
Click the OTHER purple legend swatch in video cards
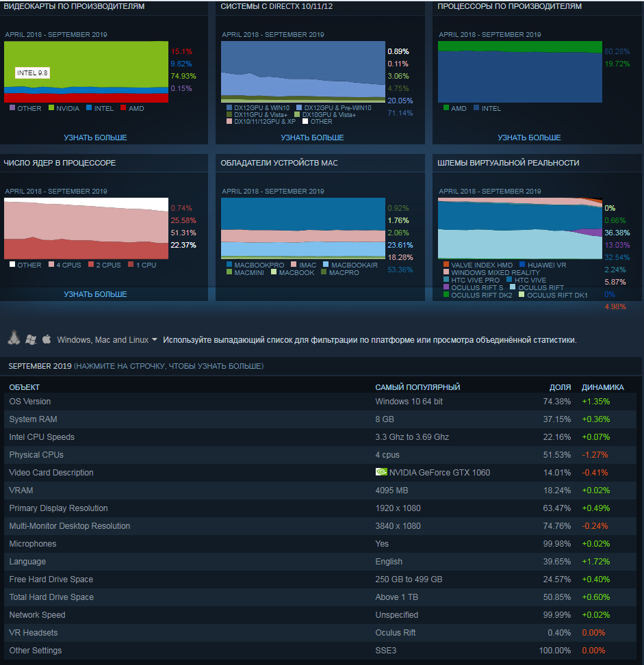pos(12,107)
